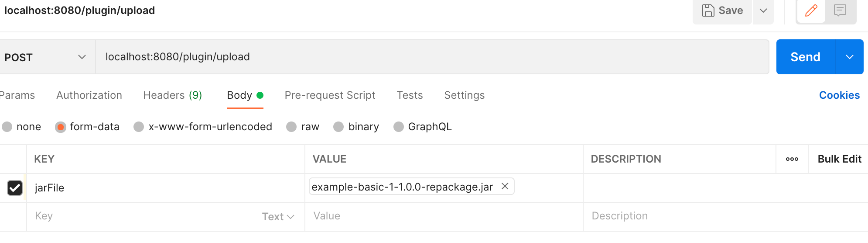Choose x-www-form-urlencoded body type
Viewport: 868px width, 243px height.
[139, 127]
